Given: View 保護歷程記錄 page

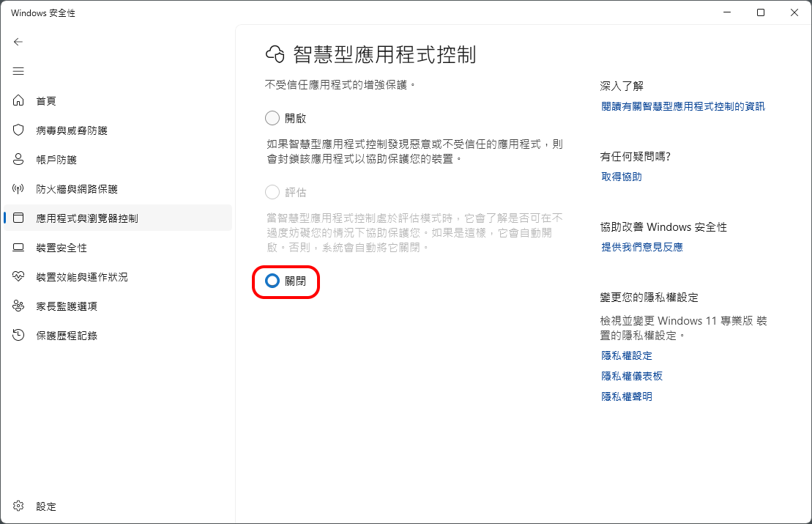Looking at the screenshot, I should (x=118, y=336).
